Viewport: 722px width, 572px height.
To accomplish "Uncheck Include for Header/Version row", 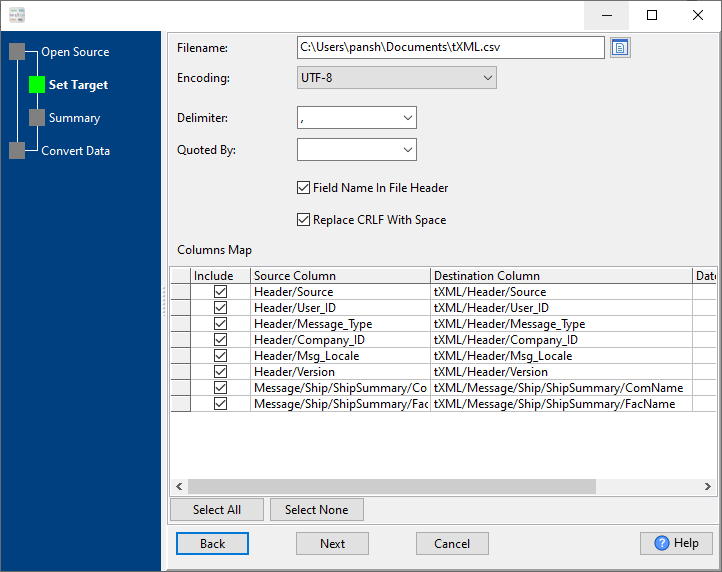I will 220,371.
